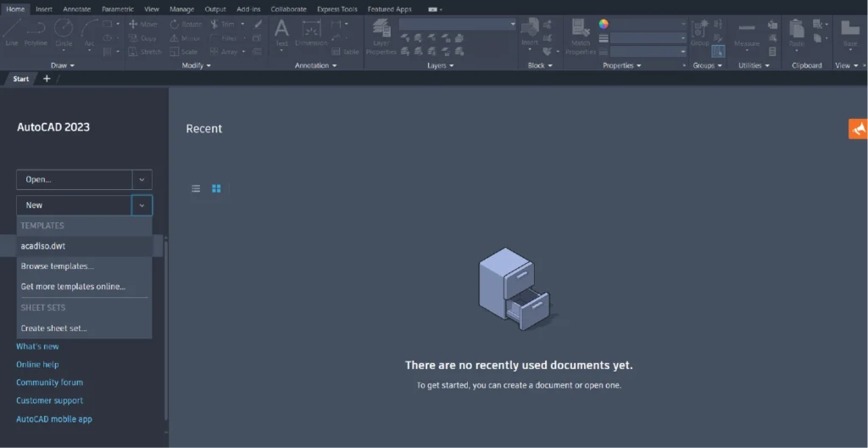Screen dimensions: 868x448
Task: Open the Online help link
Action: 37,364
